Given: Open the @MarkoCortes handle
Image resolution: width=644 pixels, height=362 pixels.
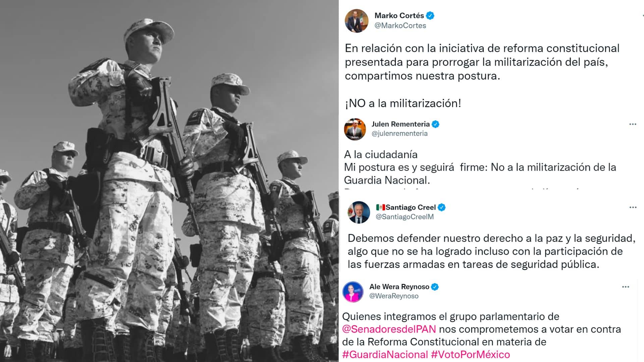Looking at the screenshot, I should 400,25.
